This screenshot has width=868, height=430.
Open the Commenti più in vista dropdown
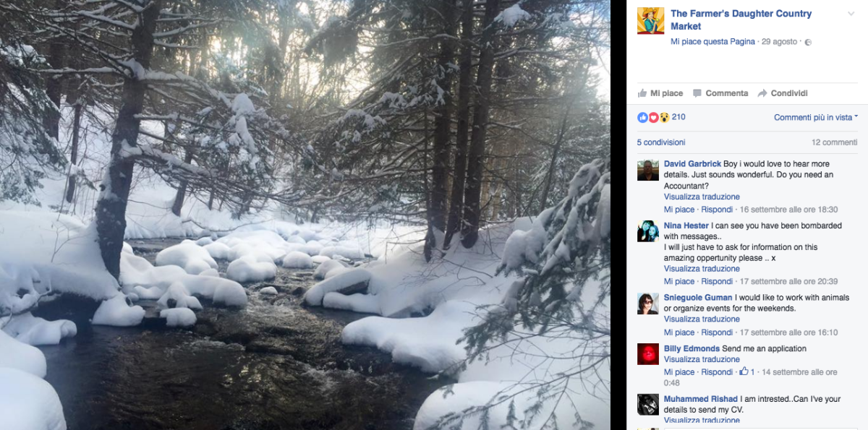(x=814, y=117)
